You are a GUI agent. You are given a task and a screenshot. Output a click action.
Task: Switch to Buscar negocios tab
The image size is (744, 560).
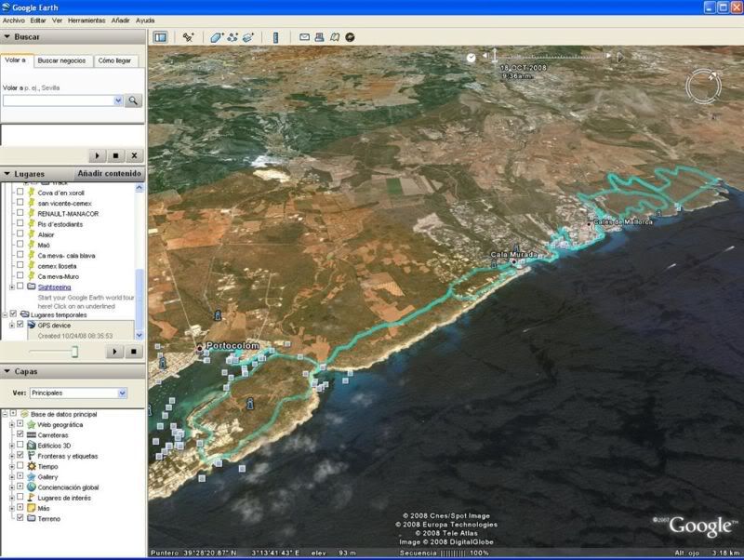(x=61, y=60)
